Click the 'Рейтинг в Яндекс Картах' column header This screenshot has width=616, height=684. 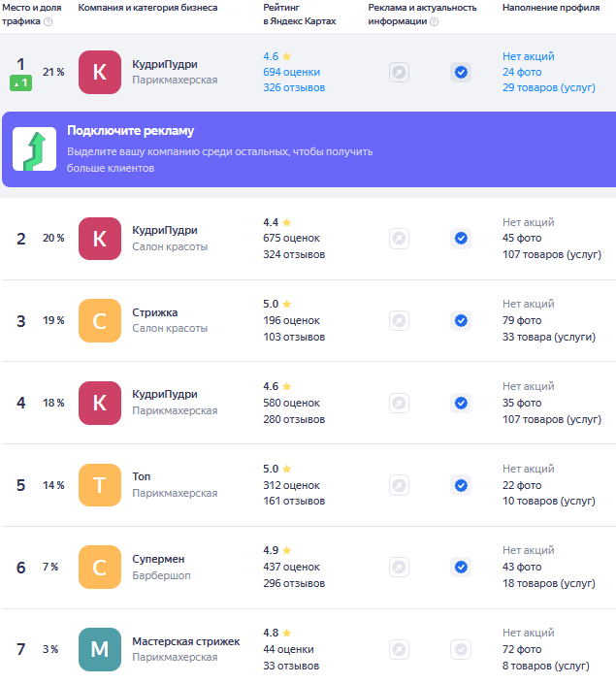tap(300, 15)
